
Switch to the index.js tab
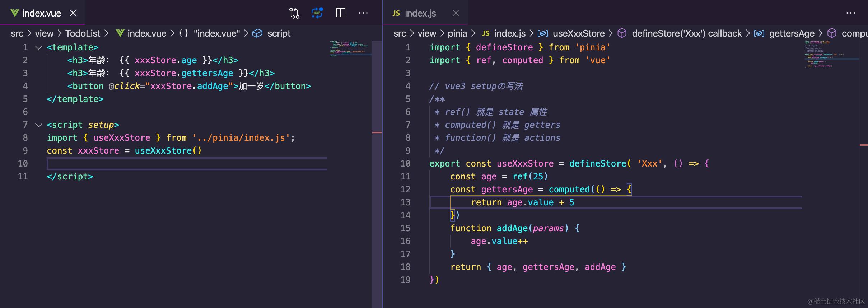click(425, 13)
